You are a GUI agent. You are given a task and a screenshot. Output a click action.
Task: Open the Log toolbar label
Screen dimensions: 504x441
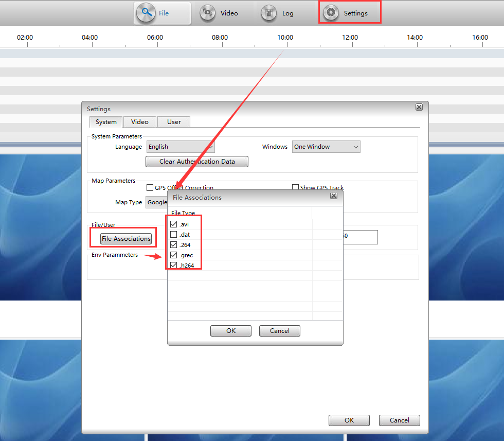pos(287,13)
